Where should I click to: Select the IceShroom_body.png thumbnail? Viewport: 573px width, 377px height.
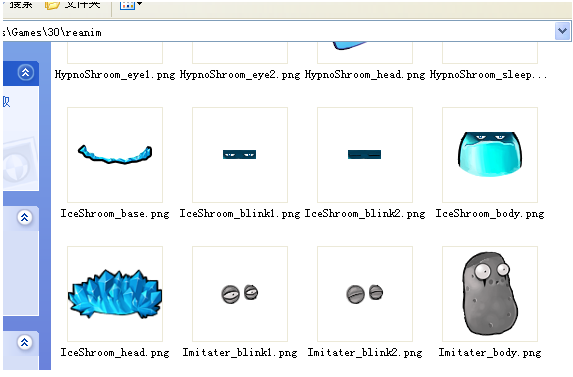[x=490, y=155]
